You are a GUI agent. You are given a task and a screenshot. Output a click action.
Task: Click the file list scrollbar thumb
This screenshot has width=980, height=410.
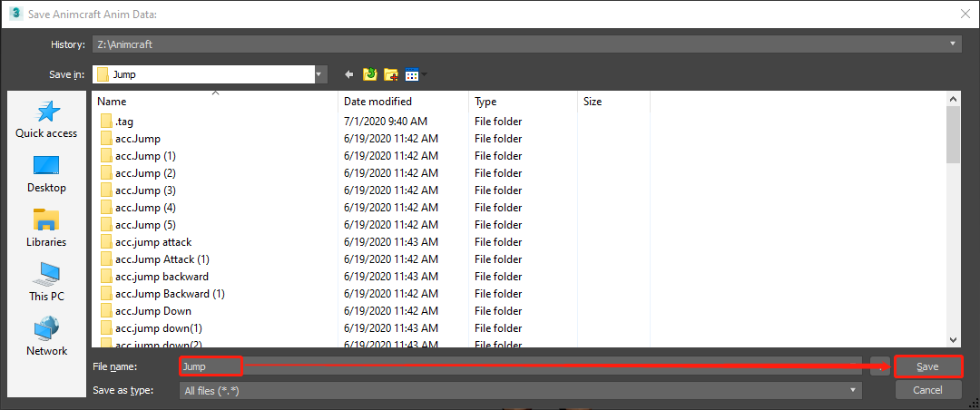953,134
